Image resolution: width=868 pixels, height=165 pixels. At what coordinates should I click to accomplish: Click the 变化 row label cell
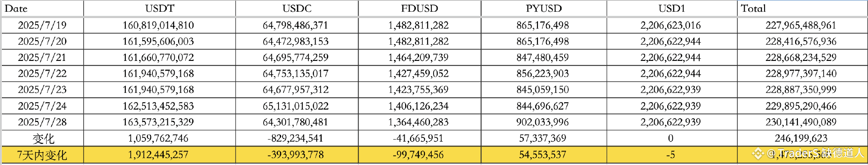tap(42, 138)
